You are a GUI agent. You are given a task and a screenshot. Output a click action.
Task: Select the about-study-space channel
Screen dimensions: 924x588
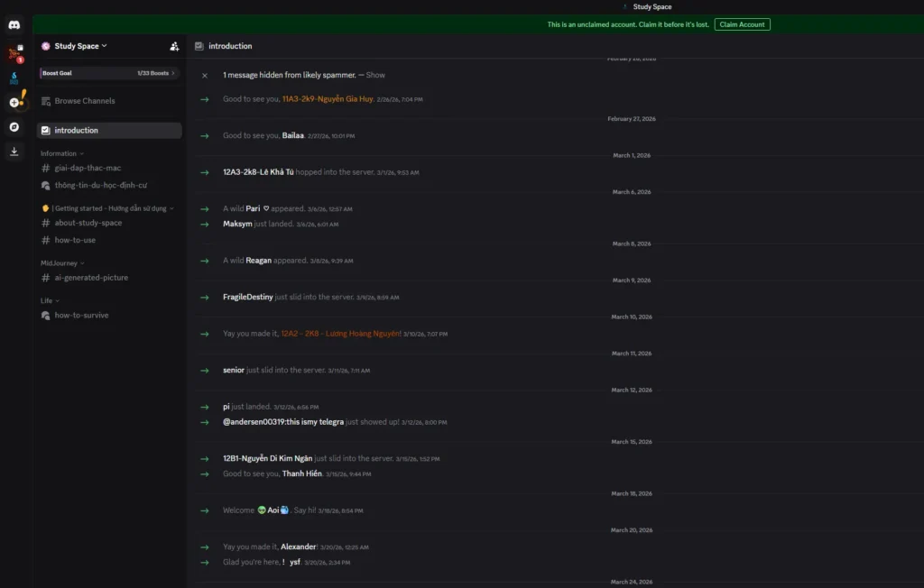[89, 222]
